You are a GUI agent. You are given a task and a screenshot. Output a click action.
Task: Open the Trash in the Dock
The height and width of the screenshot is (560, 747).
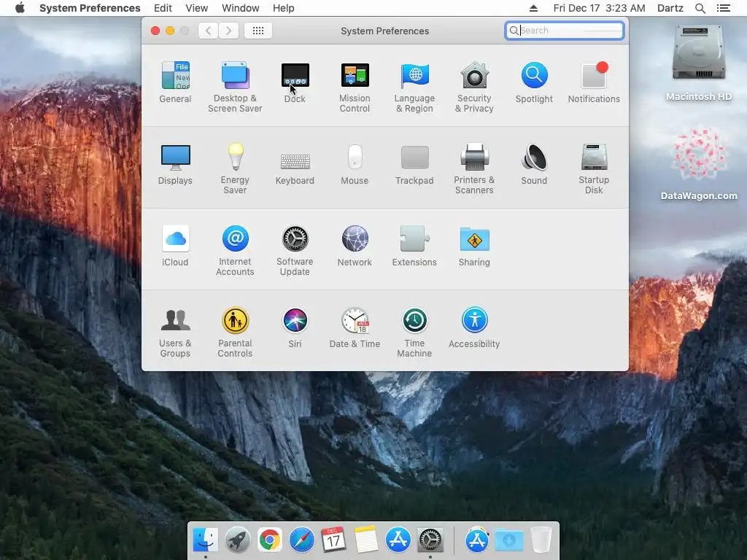tap(541, 540)
